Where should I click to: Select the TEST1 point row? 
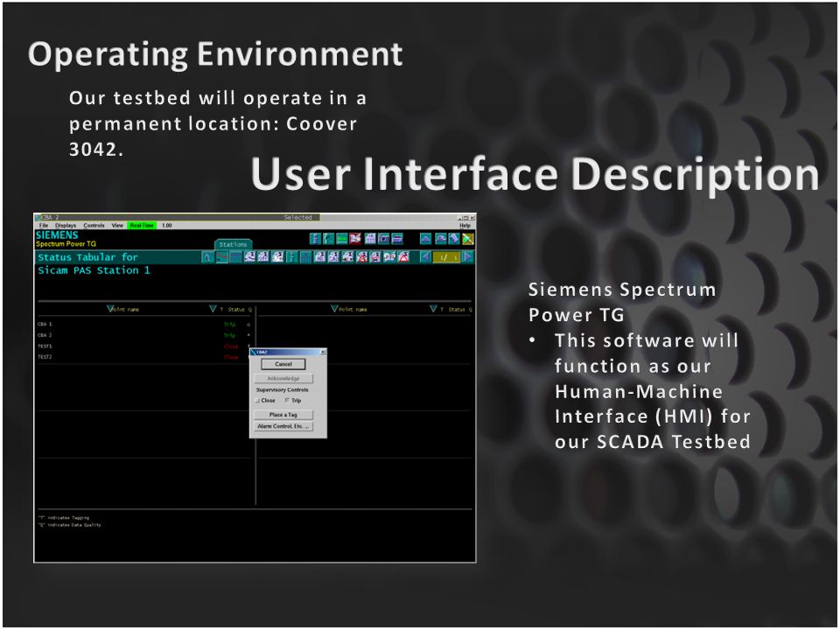point(144,346)
